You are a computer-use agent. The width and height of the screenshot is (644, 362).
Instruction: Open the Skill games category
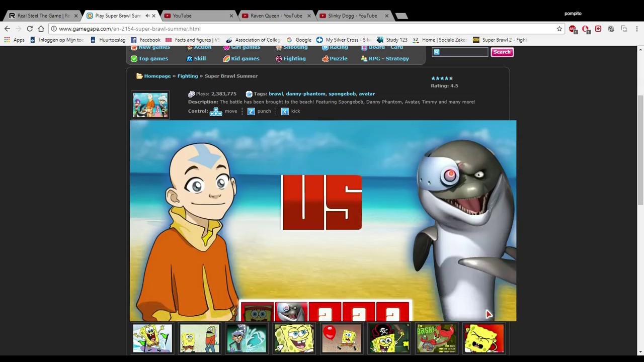[196, 58]
